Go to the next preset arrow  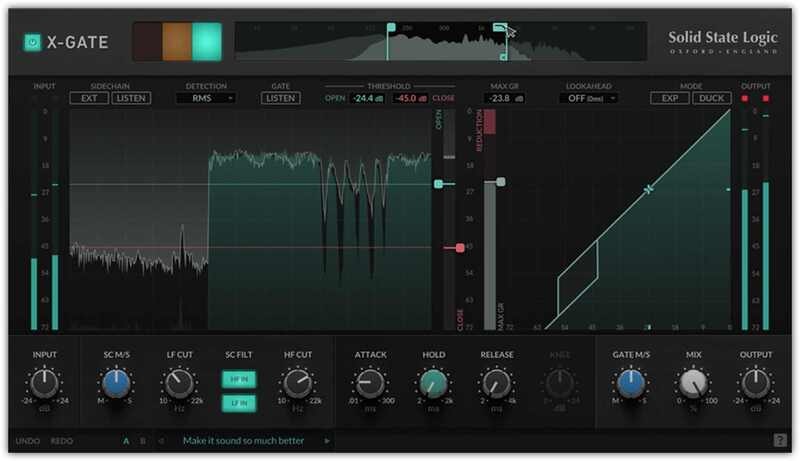point(326,440)
